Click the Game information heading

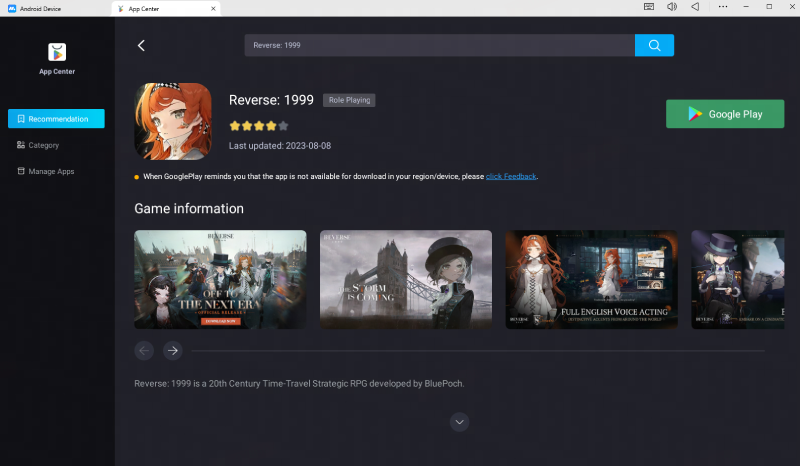click(189, 208)
